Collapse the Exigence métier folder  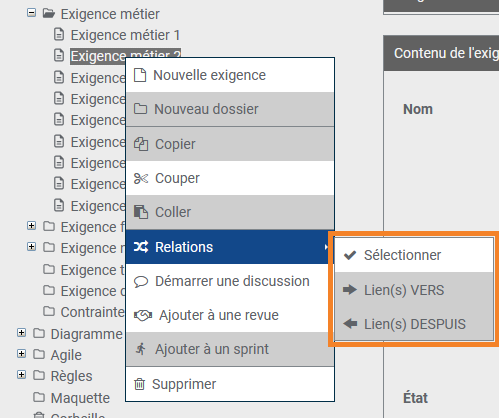[31, 13]
